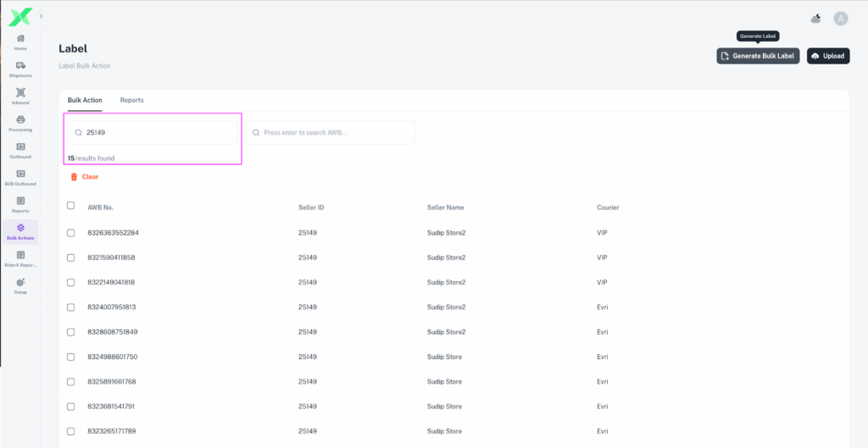Tick the checkbox for AWB 8324007951813
Screen dimensions: 868x448
(71, 307)
